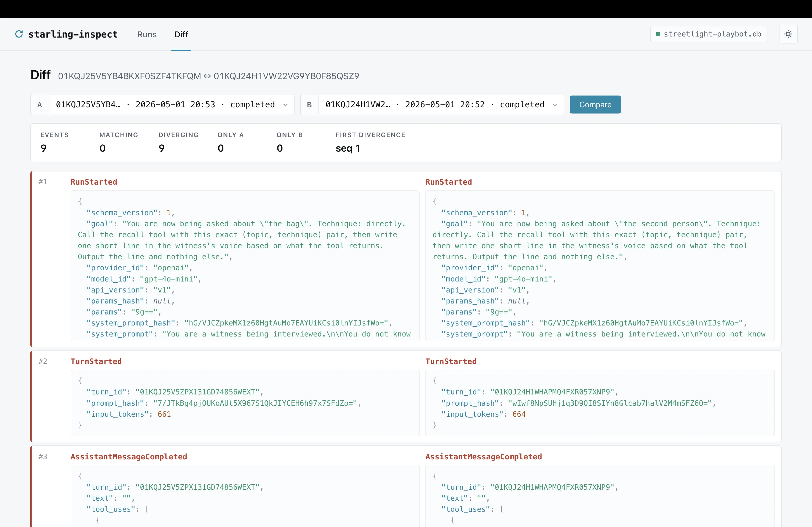Click the right RunStarted event title

pyautogui.click(x=449, y=182)
